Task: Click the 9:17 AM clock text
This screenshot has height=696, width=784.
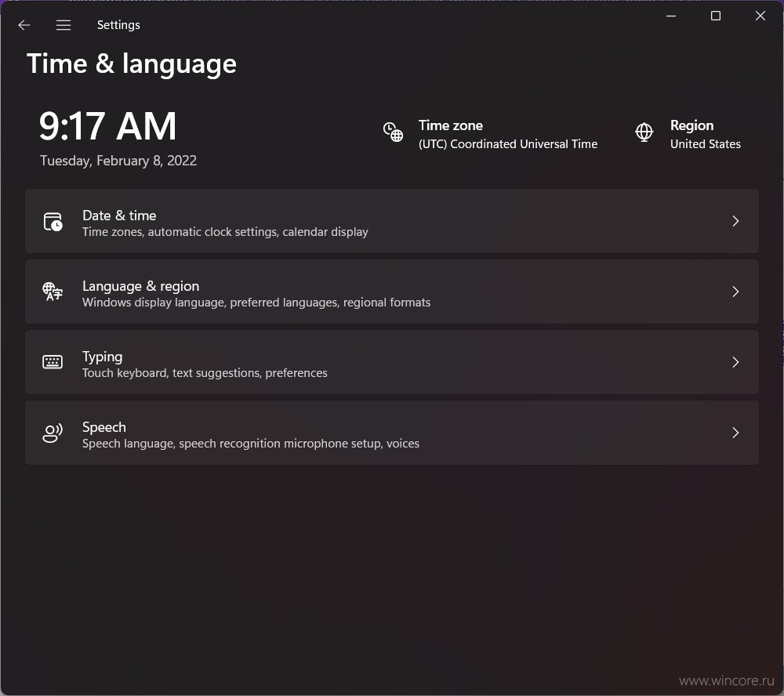Action: [108, 126]
